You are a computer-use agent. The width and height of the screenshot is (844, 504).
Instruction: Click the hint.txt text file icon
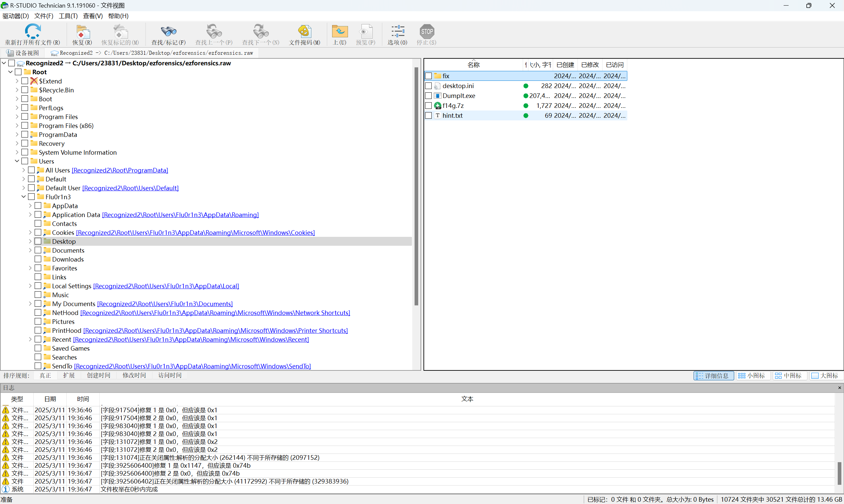[438, 115]
